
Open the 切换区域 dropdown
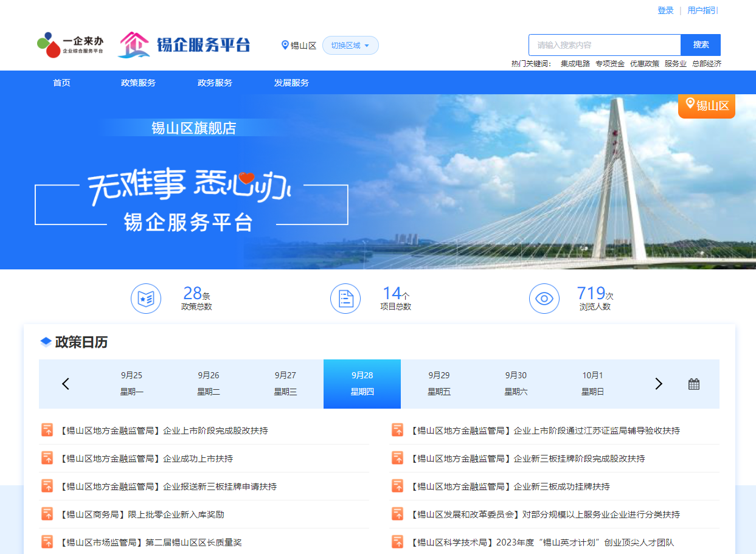[350, 45]
